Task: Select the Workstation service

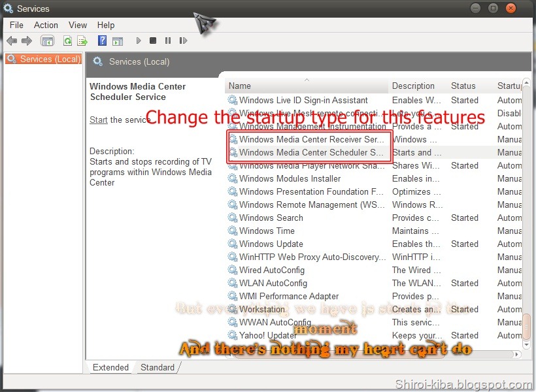Action: coord(375,309)
